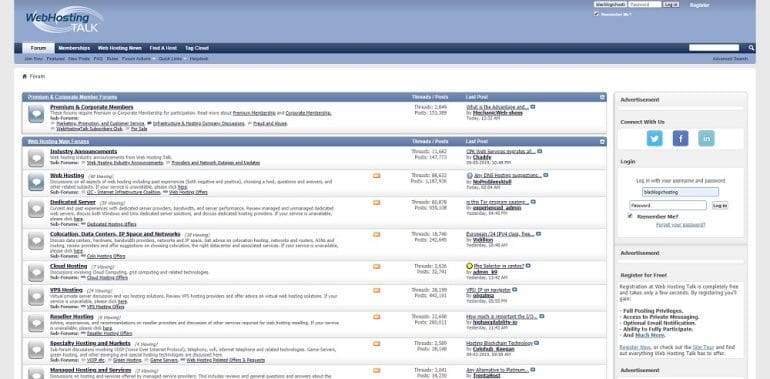The image size is (770, 379).
Task: Click the Web Hosting forum status icon
Action: [36, 182]
